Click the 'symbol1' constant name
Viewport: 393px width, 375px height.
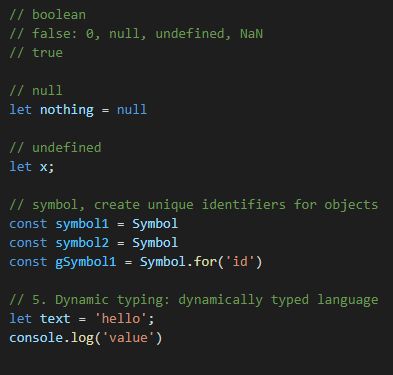point(82,224)
